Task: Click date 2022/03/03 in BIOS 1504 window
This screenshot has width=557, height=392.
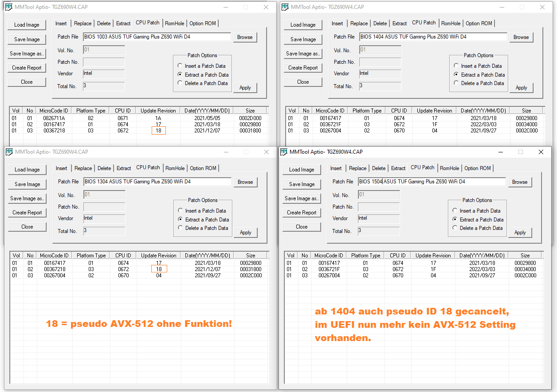Action: pyautogui.click(x=482, y=269)
